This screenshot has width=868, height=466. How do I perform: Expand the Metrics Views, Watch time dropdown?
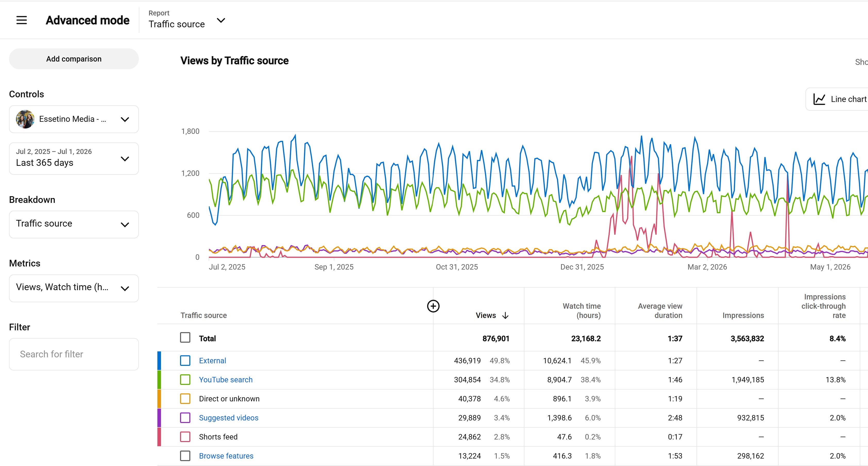(x=74, y=288)
